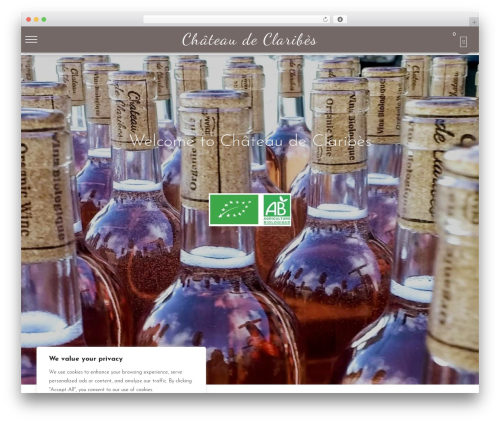
Task: Reload the page using refresh icon
Action: 325,19
